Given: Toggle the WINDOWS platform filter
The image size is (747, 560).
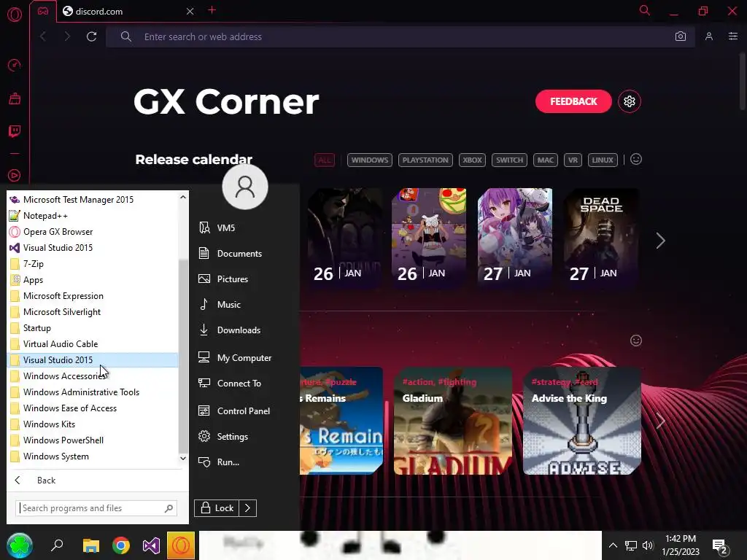Looking at the screenshot, I should coord(370,160).
